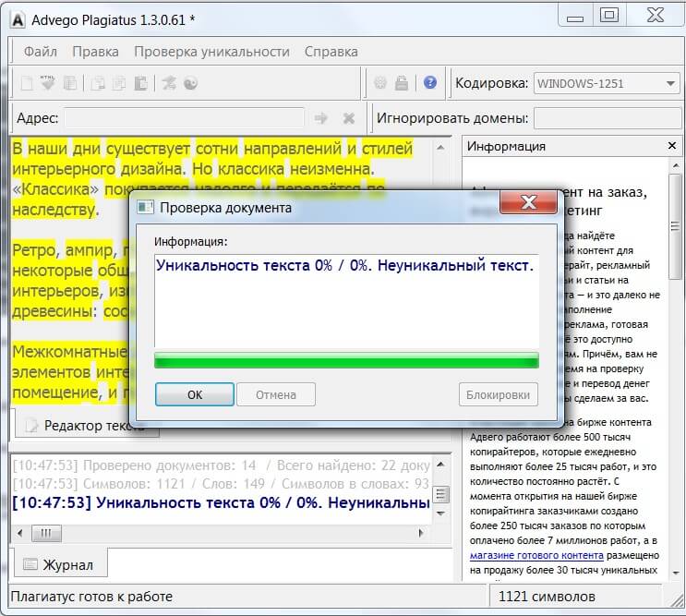Click the Paste clipboard toolbar icon
Image resolution: width=686 pixels, height=616 pixels.
pos(140,83)
